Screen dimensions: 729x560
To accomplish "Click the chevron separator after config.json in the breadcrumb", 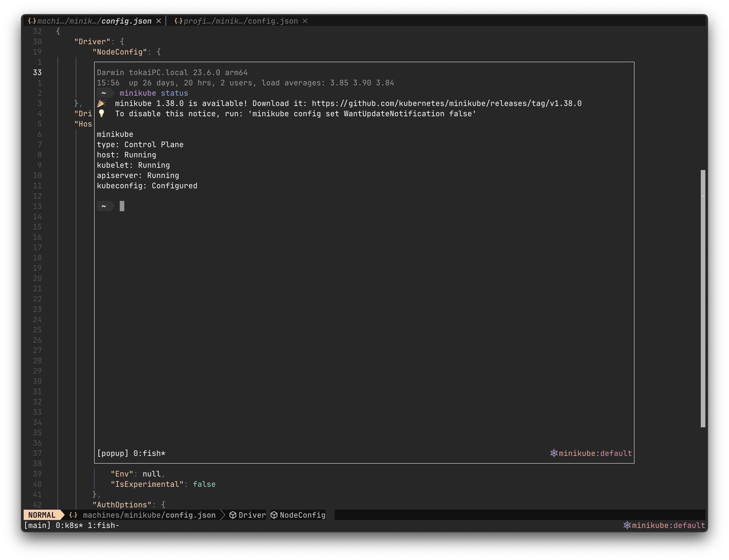I will coord(223,515).
